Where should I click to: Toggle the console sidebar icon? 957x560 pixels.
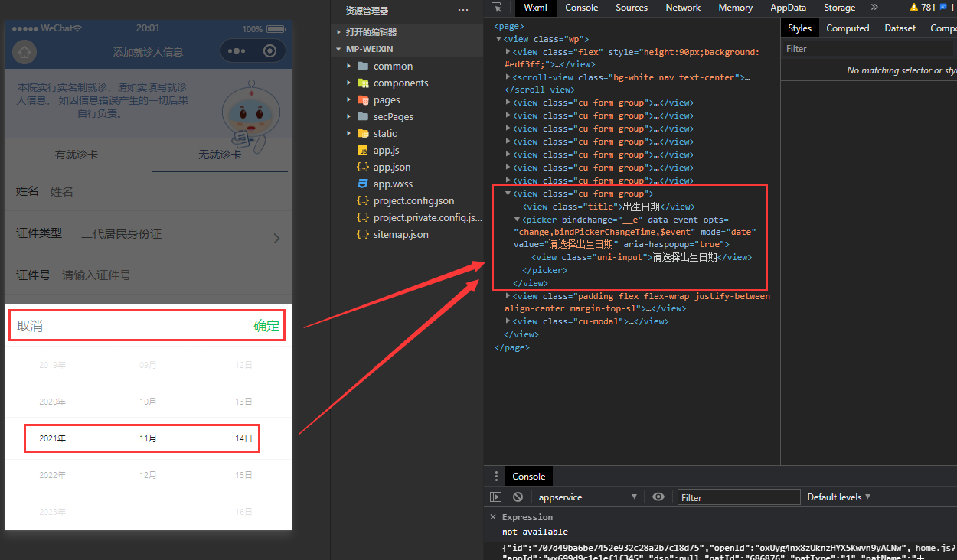[496, 497]
